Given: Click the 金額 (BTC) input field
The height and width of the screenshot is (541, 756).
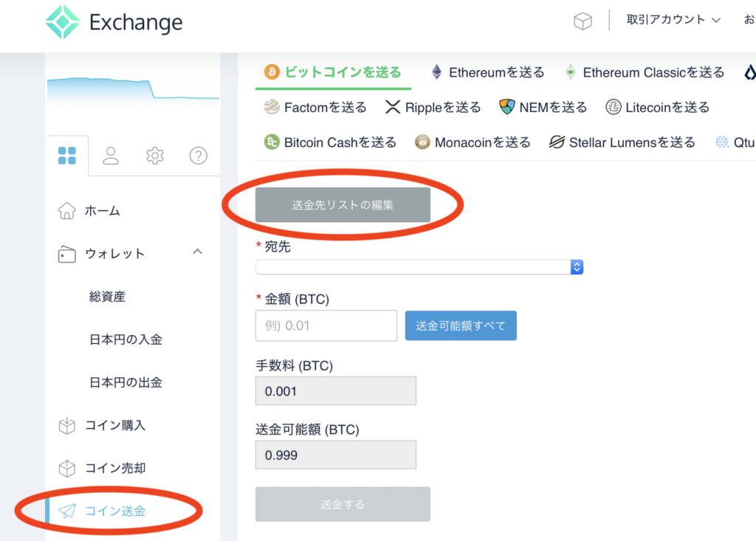Looking at the screenshot, I should [326, 325].
